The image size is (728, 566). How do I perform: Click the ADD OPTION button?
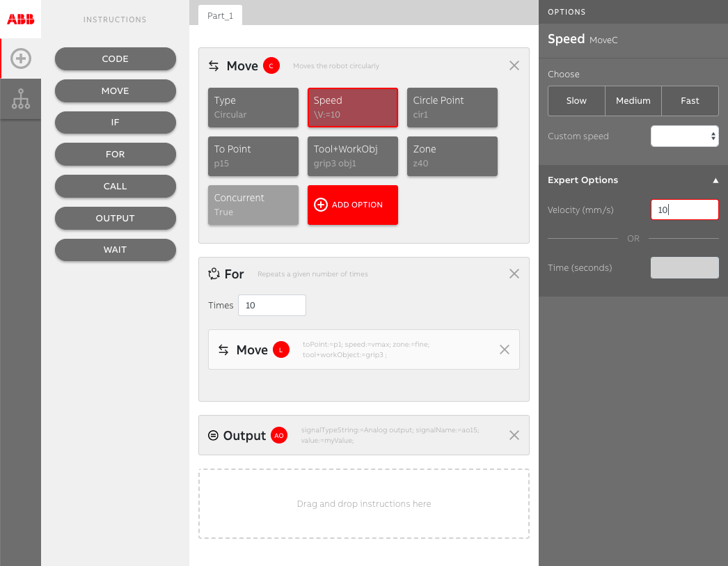coord(352,205)
